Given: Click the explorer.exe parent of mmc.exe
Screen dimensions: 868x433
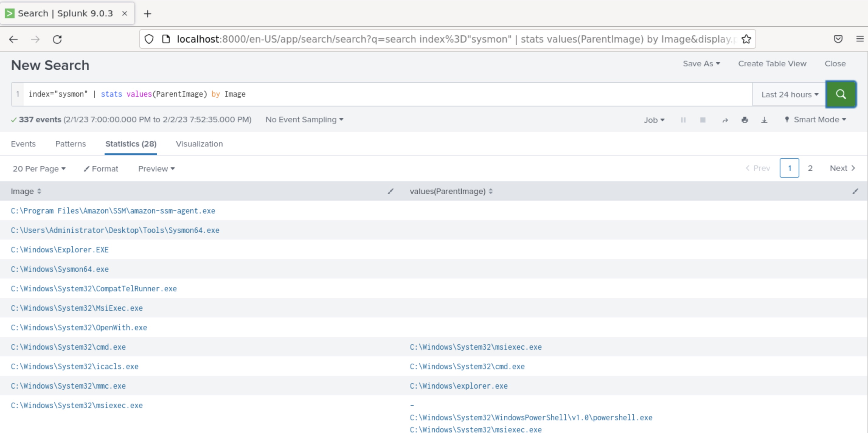Looking at the screenshot, I should tap(459, 386).
